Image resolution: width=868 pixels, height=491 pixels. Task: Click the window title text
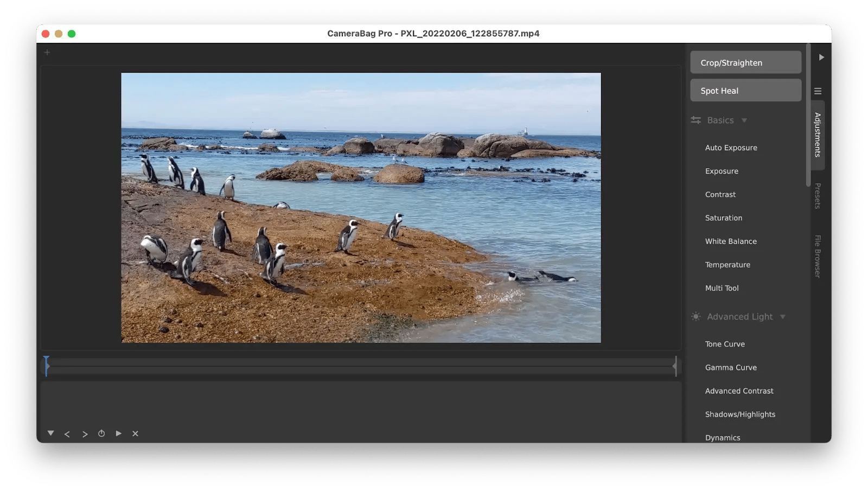(433, 34)
